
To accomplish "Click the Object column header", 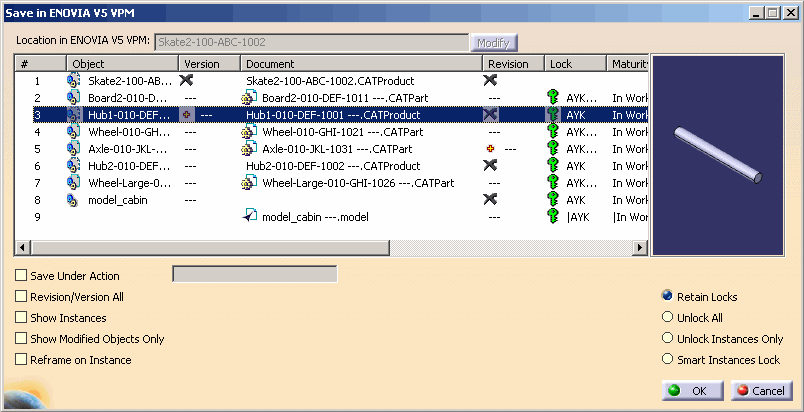I will click(x=122, y=63).
